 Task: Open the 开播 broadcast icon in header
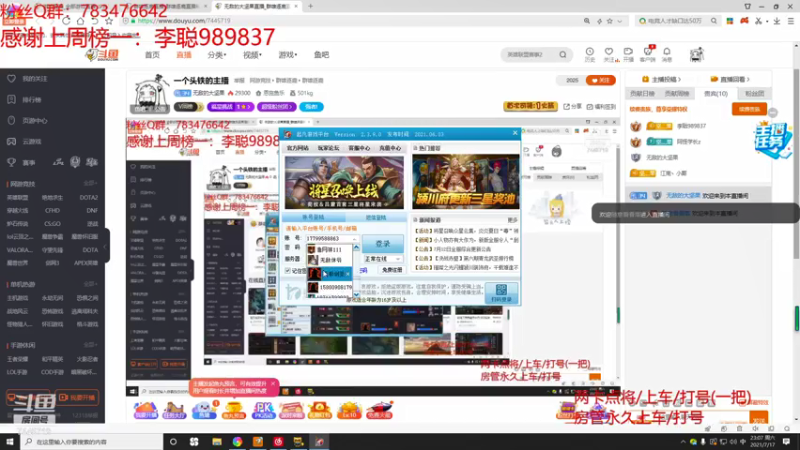pos(628,54)
